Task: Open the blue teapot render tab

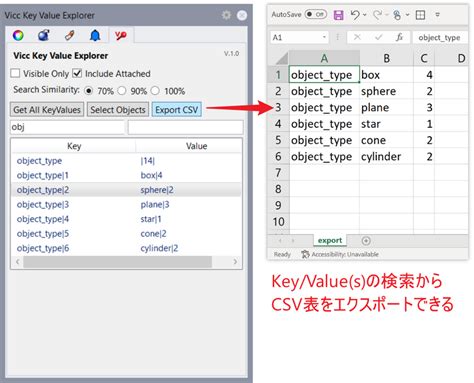Action: click(x=44, y=35)
